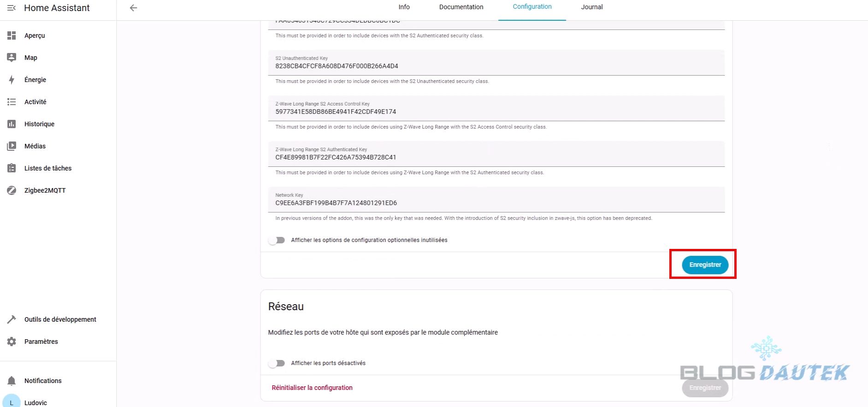Image resolution: width=868 pixels, height=407 pixels.
Task: Switch to the Journal tab
Action: (591, 7)
